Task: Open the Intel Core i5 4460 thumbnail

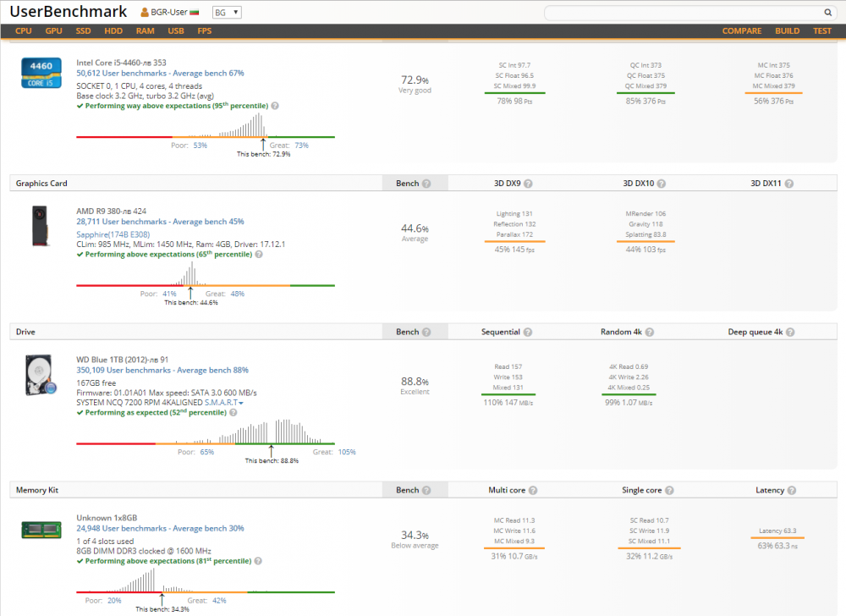Action: pos(41,73)
